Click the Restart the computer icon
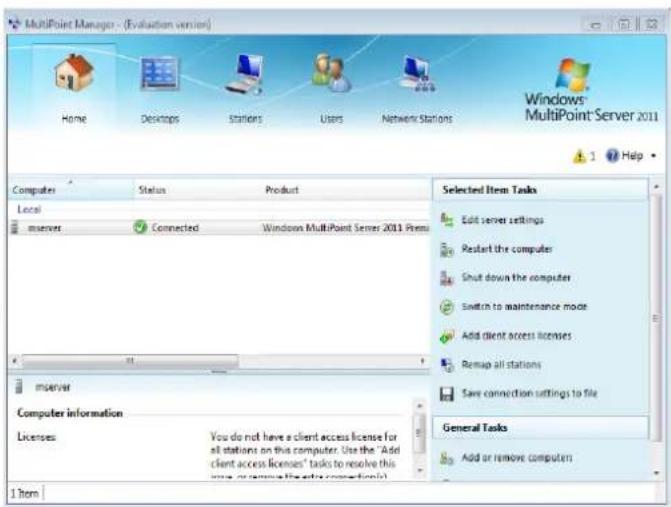The image size is (671, 507). (447, 249)
